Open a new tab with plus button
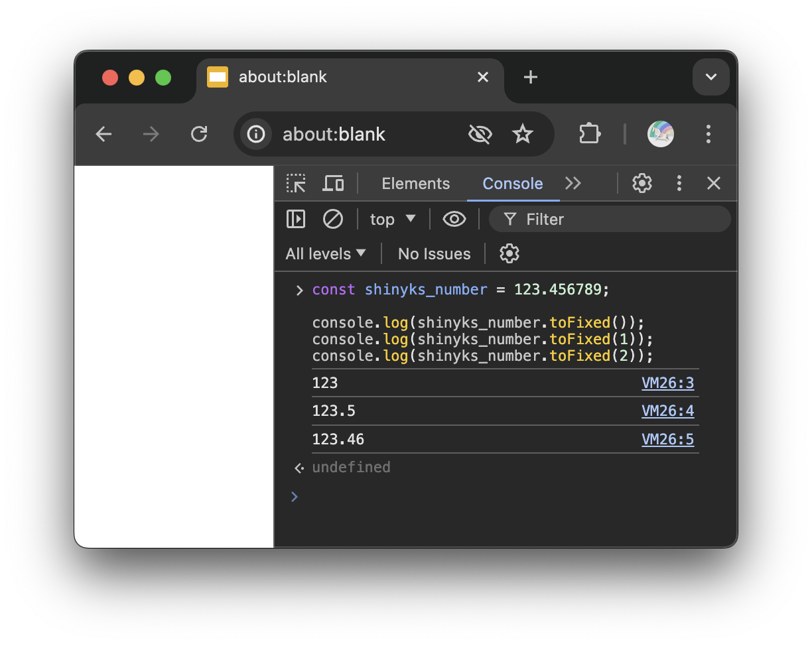The height and width of the screenshot is (646, 812). click(x=530, y=78)
